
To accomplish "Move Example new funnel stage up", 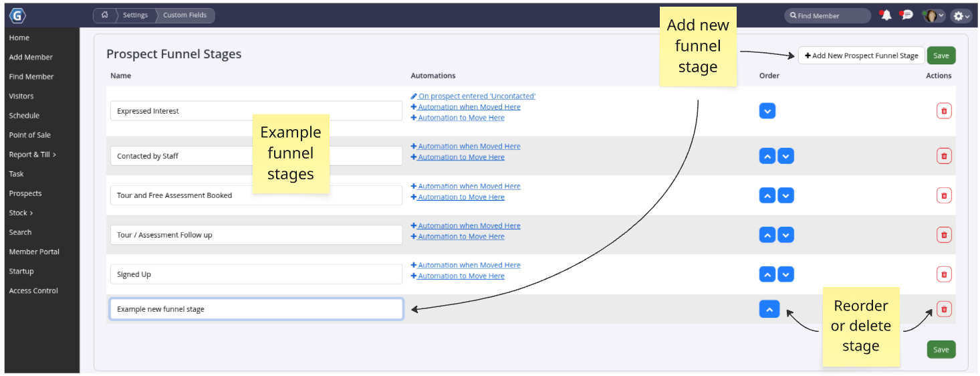I will (769, 309).
